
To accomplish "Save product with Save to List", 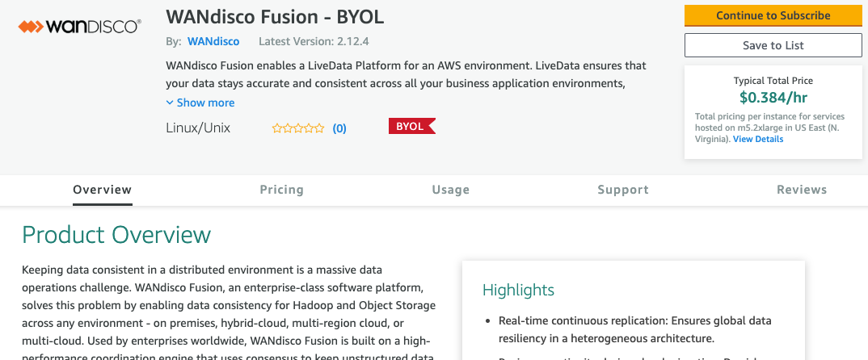I will (x=773, y=45).
